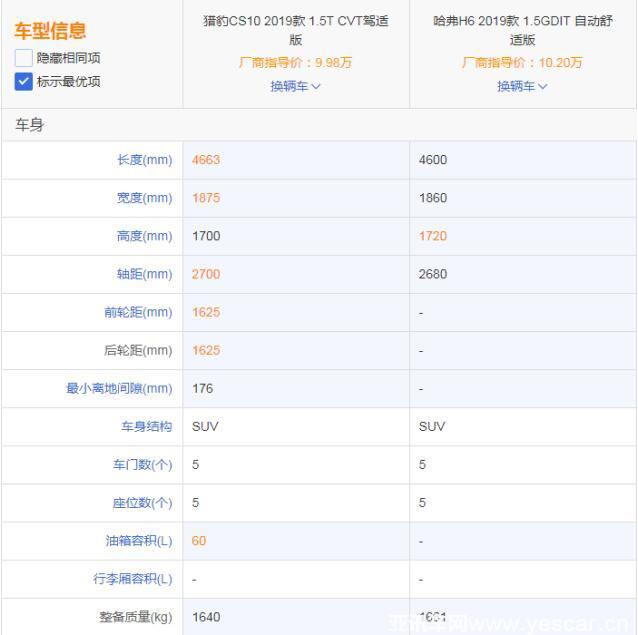Click the 油箱容积(L) parameter link
The width and height of the screenshot is (638, 635).
(139, 541)
